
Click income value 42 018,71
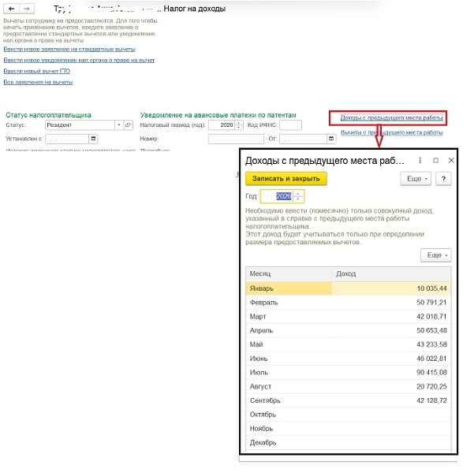pos(431,317)
